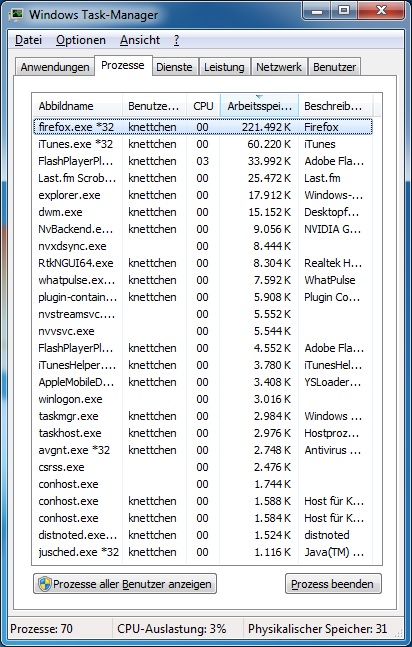Sort by the CPU column header
412x647 pixels.
pos(203,106)
